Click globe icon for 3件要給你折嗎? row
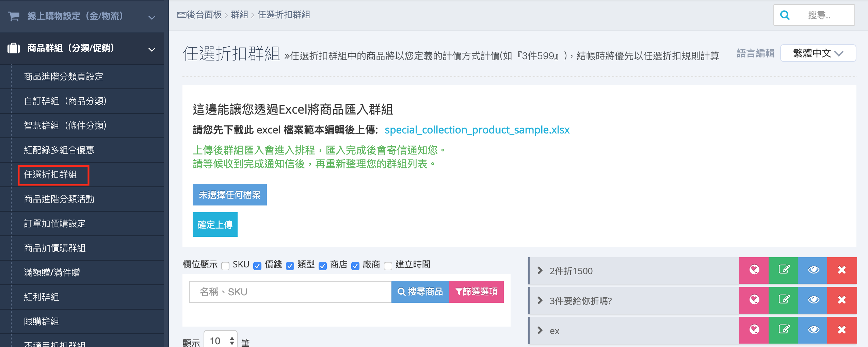The height and width of the screenshot is (347, 868). pyautogui.click(x=754, y=300)
